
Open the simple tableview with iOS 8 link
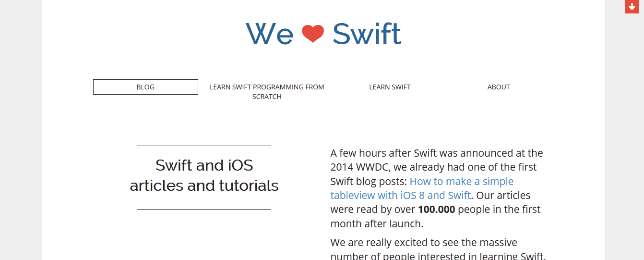[422, 188]
